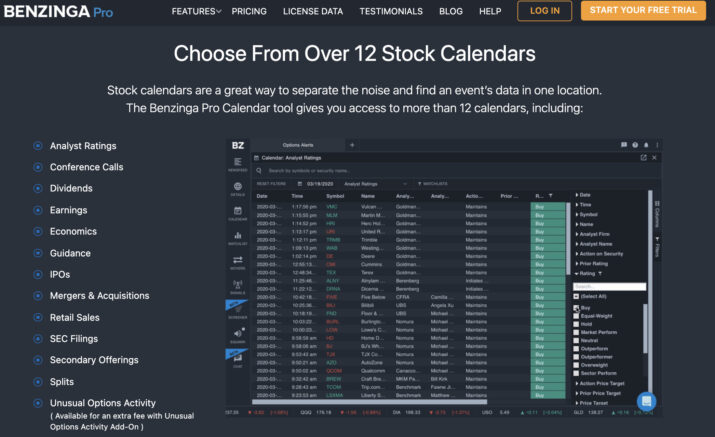This screenshot has height=437, width=715.
Task: Open the blue chat support bubble
Action: [646, 401]
